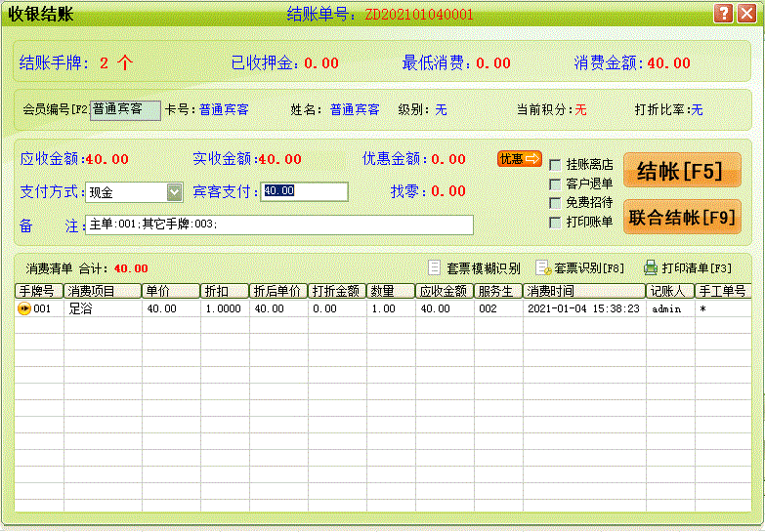
Task: Close the 收银结账 window
Action: tap(747, 14)
